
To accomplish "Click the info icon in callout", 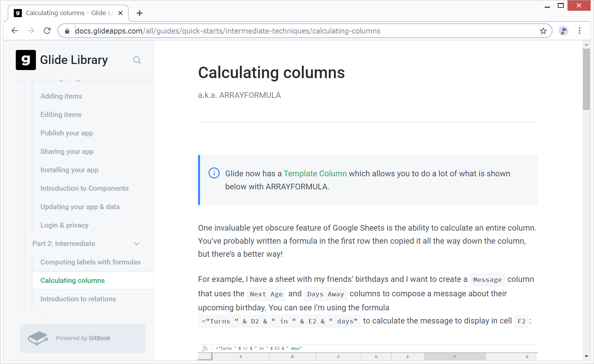I will coord(214,173).
